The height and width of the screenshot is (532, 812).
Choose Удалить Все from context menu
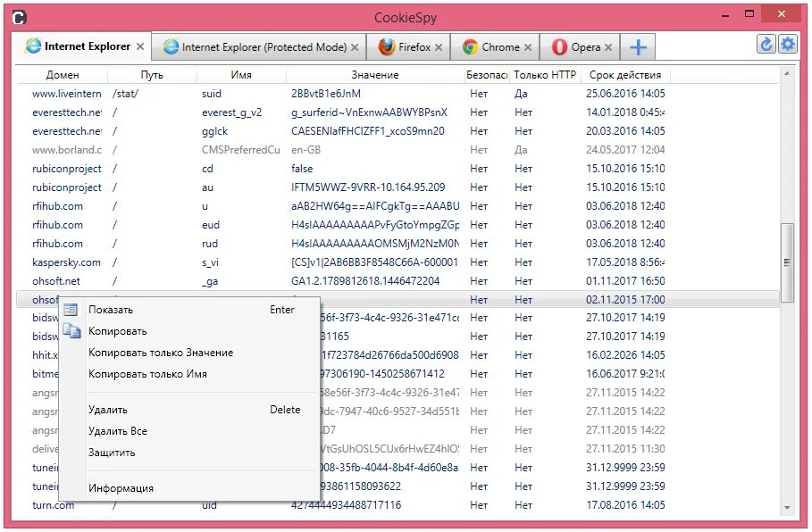pyautogui.click(x=191, y=430)
